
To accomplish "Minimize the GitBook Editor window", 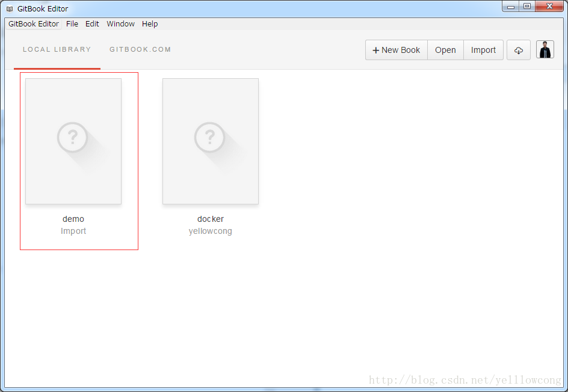I will 511,6.
